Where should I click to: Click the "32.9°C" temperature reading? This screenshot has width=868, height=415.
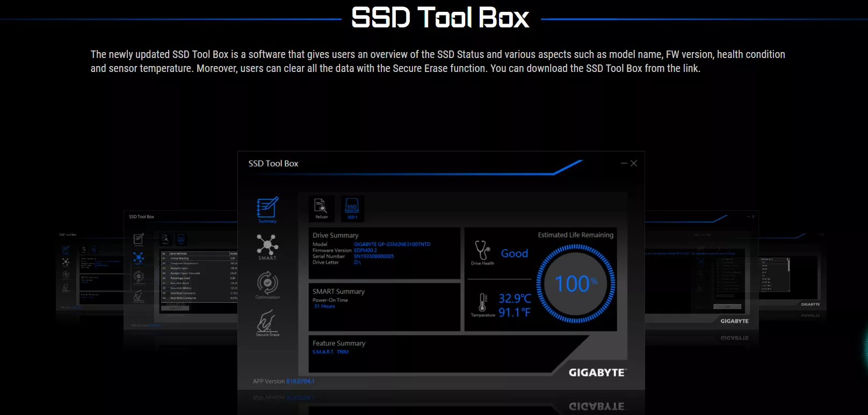515,298
